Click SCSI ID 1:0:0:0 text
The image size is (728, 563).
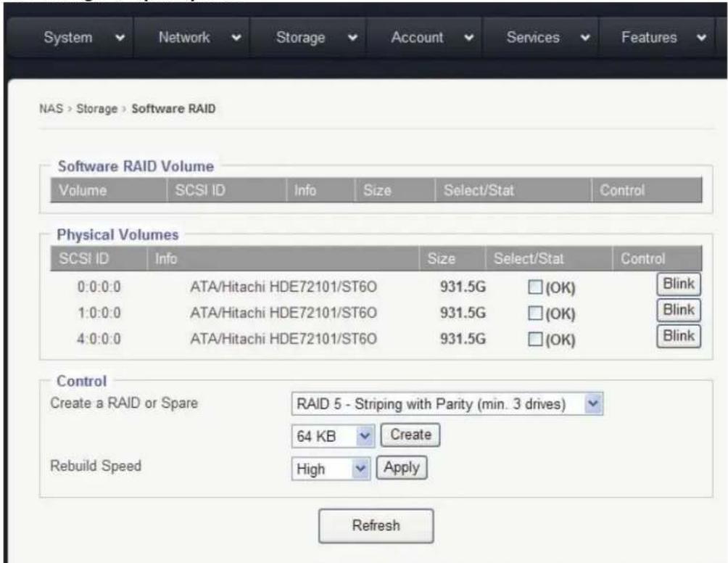click(x=99, y=313)
